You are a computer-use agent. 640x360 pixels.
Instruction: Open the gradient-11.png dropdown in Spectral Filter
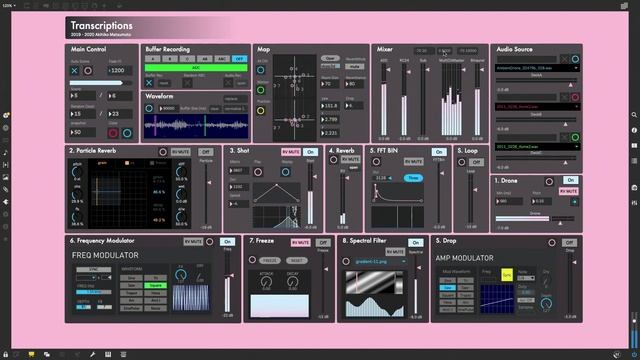(x=380, y=261)
